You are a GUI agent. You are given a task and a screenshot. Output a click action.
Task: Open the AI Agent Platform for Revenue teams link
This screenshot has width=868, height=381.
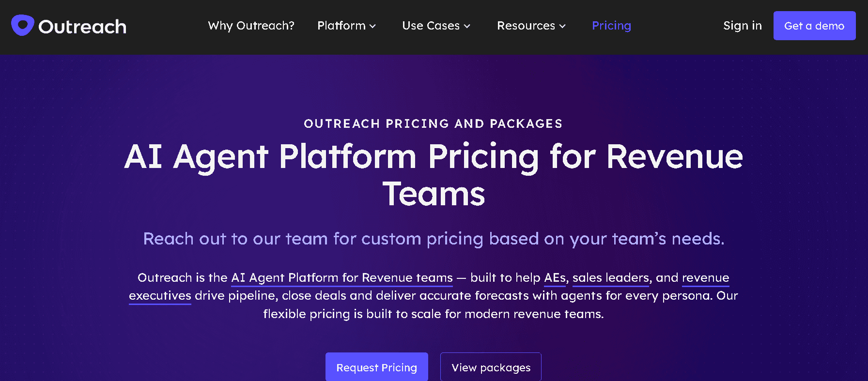tap(342, 278)
